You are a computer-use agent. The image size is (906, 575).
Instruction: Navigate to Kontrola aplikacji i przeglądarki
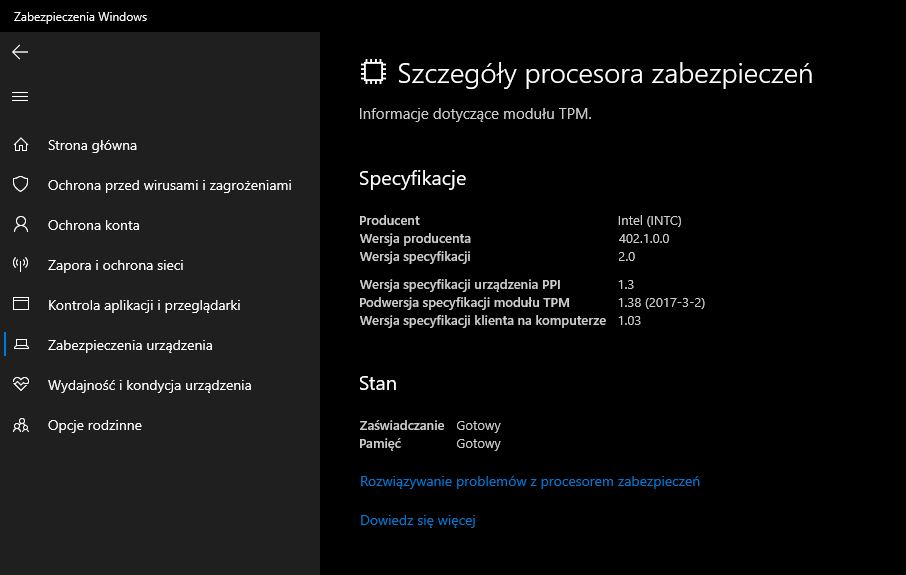click(x=144, y=305)
